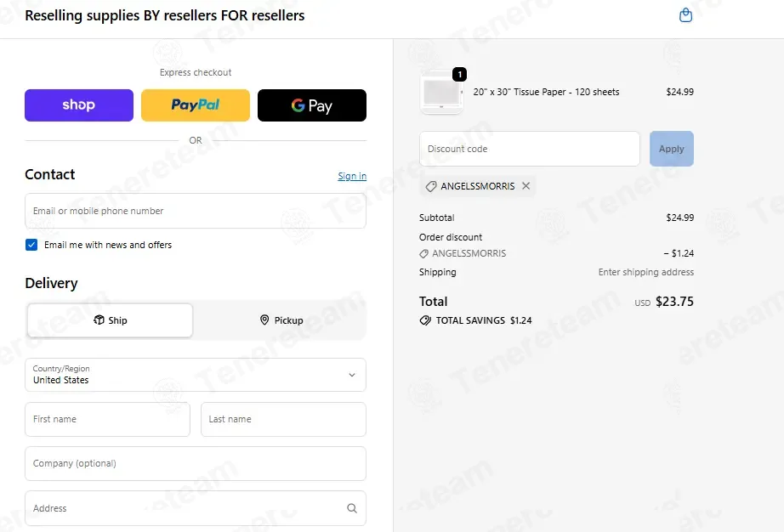The height and width of the screenshot is (532, 784).
Task: Check out with PayPal
Action: pyautogui.click(x=196, y=105)
